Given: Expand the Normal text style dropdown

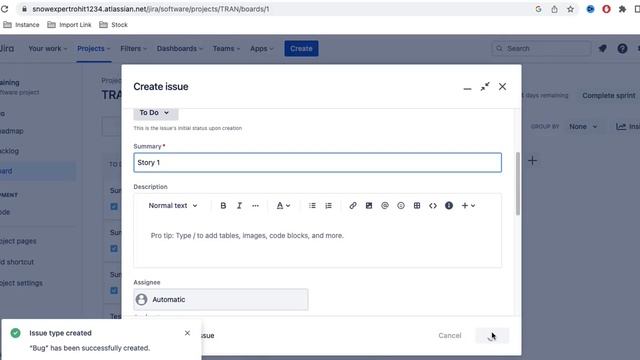Looking at the screenshot, I should point(173,206).
